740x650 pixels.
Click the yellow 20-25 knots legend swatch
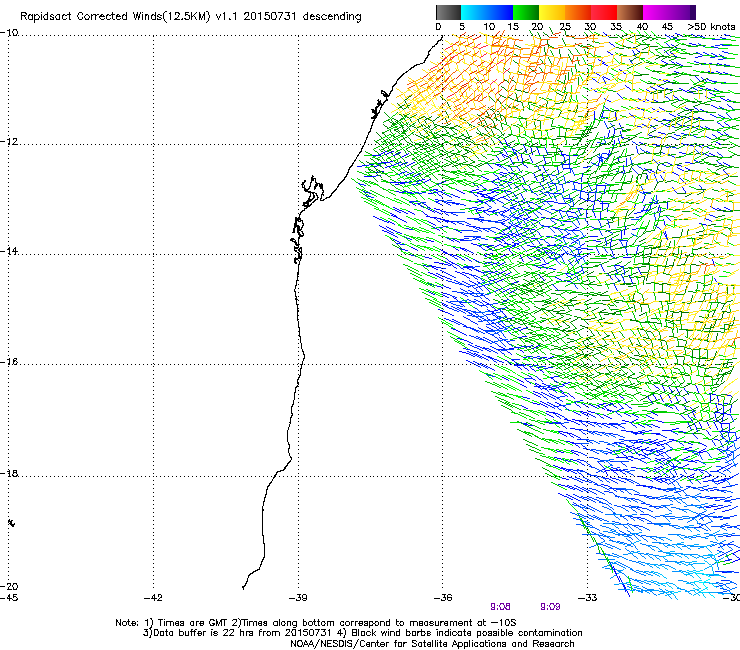click(x=552, y=12)
